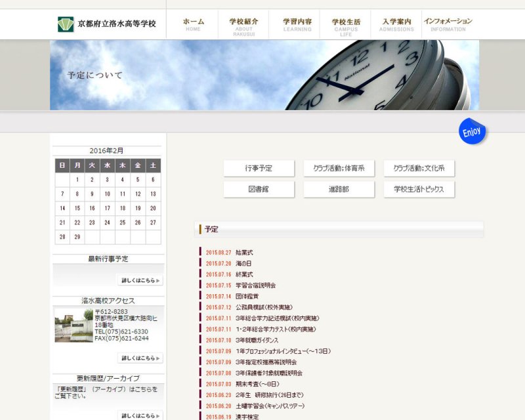
Task: Select day 29 in the February calendar
Action: pos(77,237)
